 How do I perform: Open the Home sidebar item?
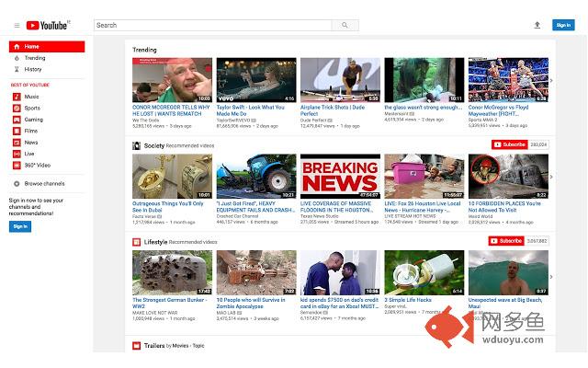[47, 47]
